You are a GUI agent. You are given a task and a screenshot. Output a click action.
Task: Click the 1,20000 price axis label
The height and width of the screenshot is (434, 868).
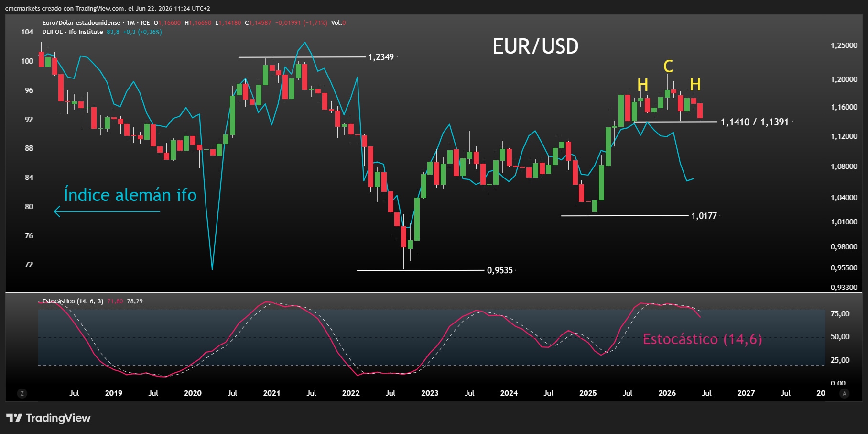coord(844,79)
